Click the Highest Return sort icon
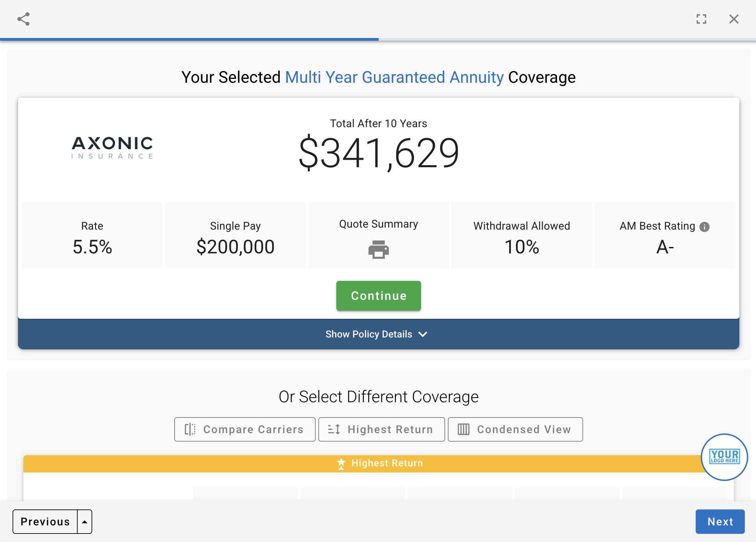 [334, 429]
